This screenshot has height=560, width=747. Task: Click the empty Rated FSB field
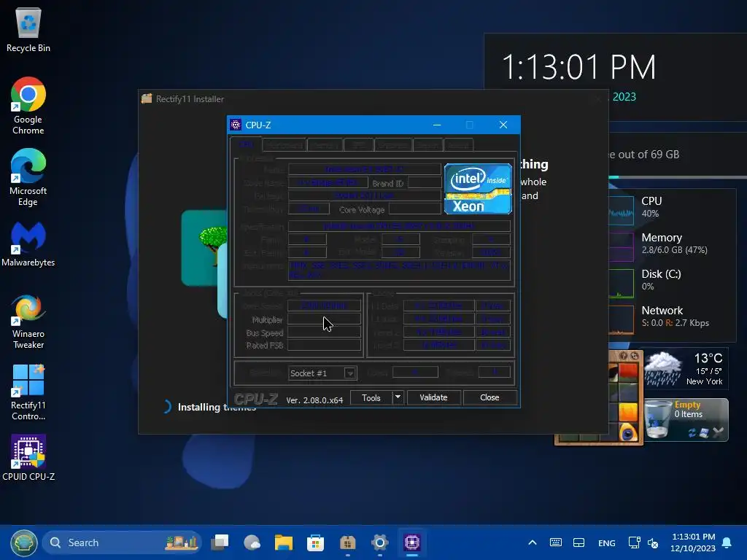pyautogui.click(x=324, y=345)
